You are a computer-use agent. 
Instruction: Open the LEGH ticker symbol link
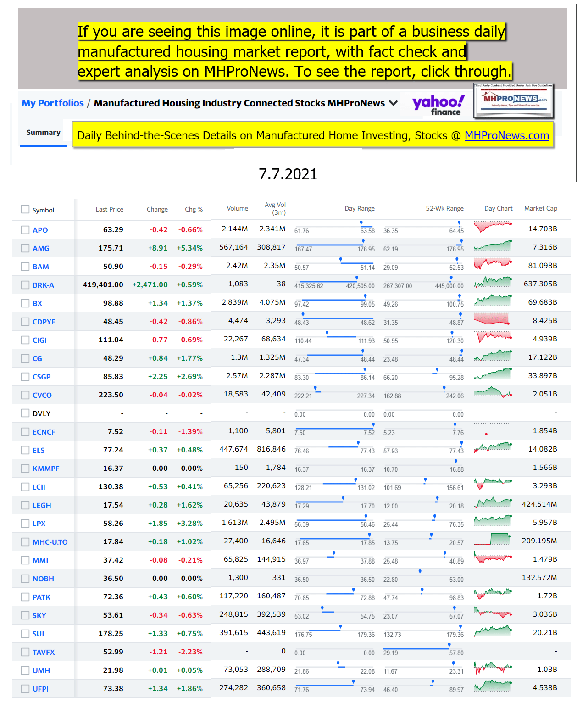tap(42, 505)
